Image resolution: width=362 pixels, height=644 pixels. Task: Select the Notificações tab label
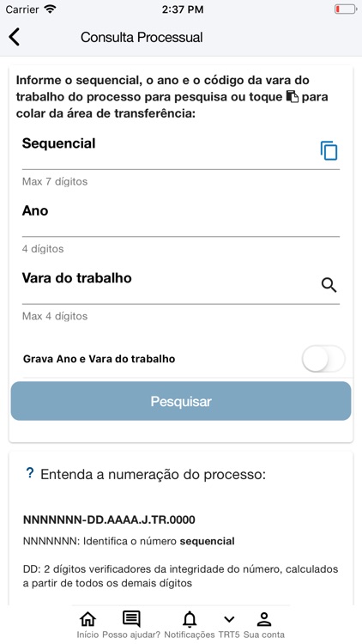[190, 635]
